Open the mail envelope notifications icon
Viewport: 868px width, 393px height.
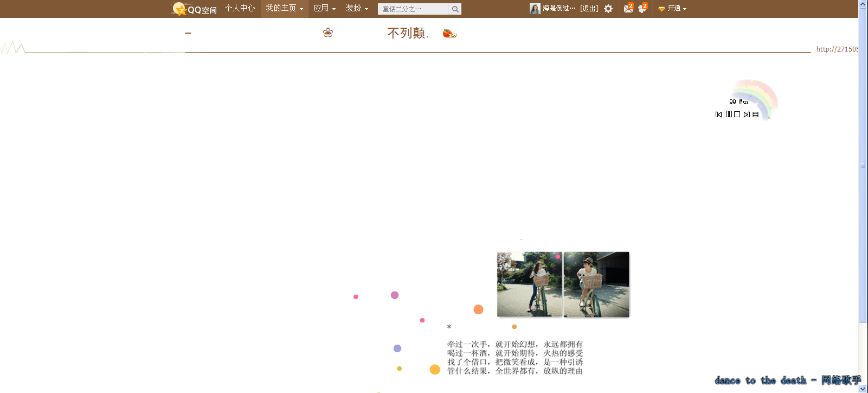[628, 8]
